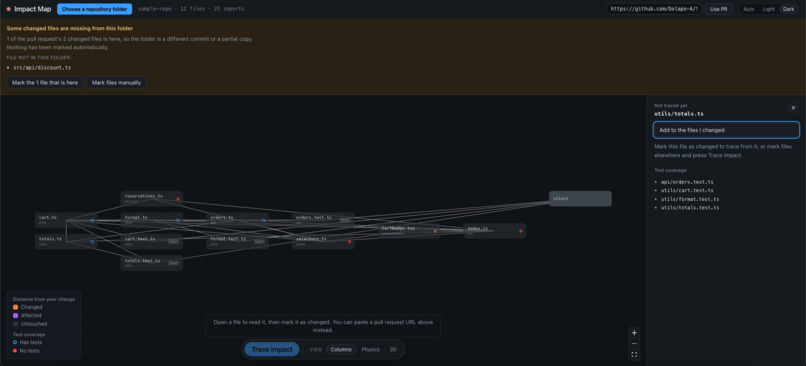The width and height of the screenshot is (806, 366).
Task: Click blue has-tests dot on cart.ts
Action: coord(92,220)
